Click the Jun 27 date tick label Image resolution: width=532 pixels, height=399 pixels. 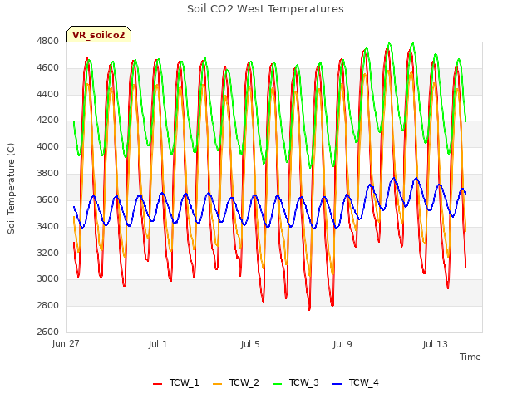click(x=66, y=344)
